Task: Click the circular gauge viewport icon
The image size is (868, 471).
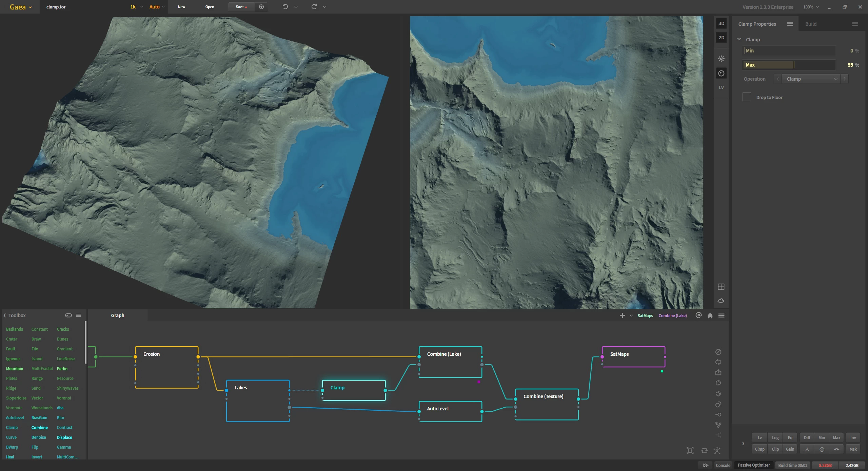Action: point(721,73)
